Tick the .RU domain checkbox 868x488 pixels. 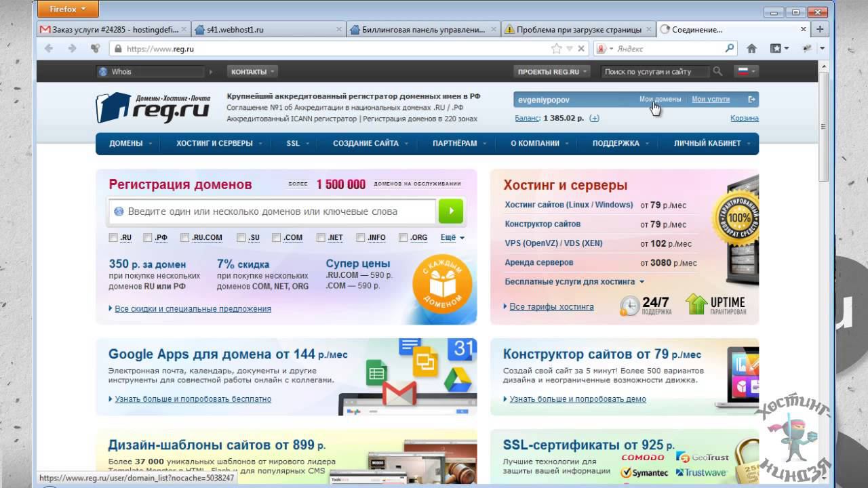[x=113, y=237]
